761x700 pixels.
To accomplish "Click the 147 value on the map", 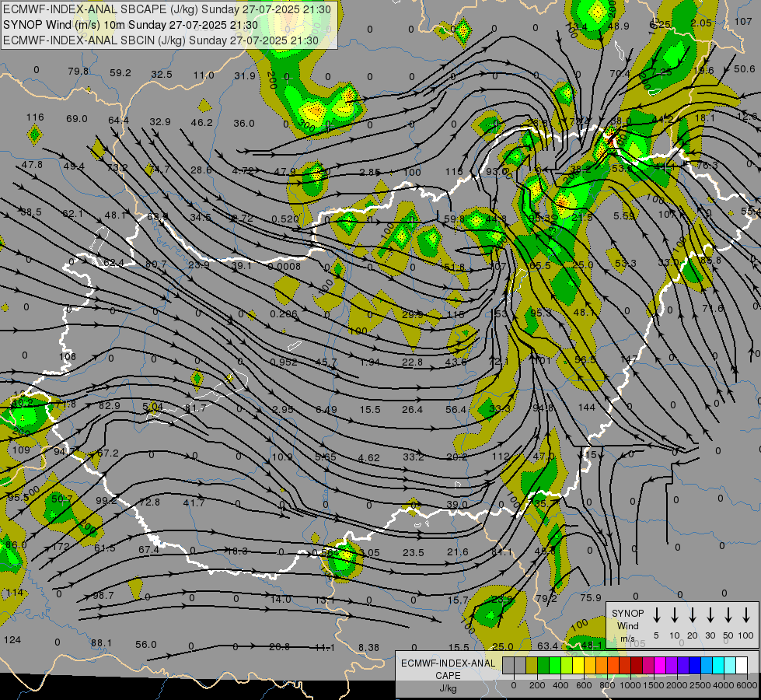I will pos(629,359).
